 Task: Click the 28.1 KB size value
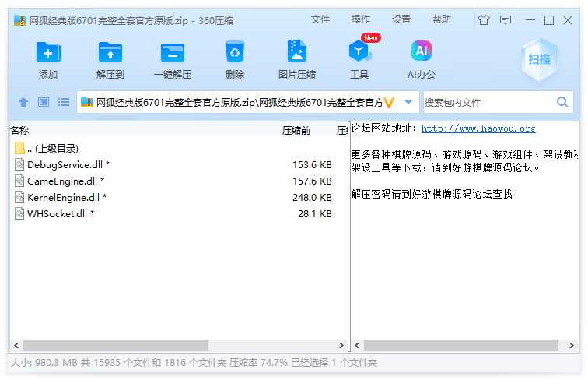click(315, 213)
